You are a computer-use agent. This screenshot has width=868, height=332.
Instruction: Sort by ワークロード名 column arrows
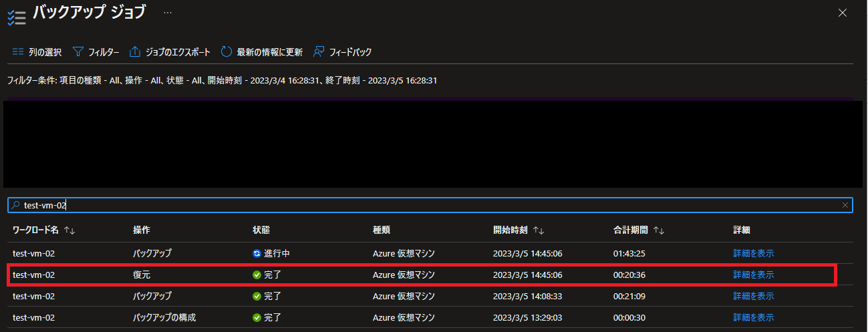[x=69, y=230]
